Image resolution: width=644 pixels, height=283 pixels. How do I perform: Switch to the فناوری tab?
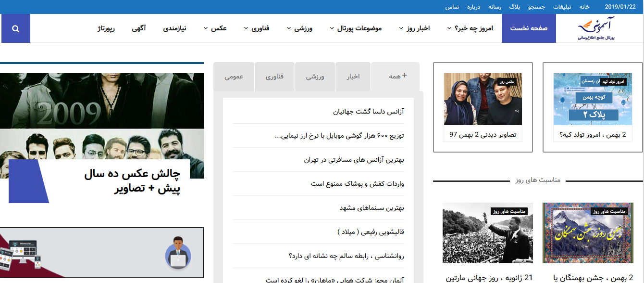pyautogui.click(x=274, y=76)
